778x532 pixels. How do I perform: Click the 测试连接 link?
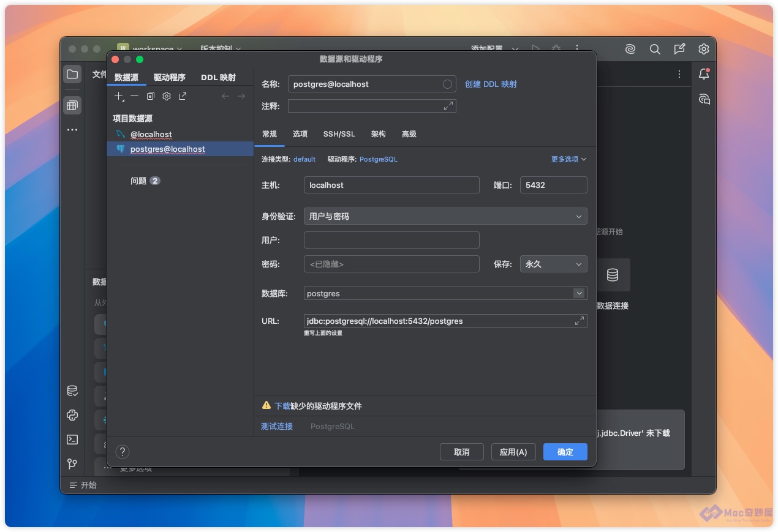(x=277, y=426)
